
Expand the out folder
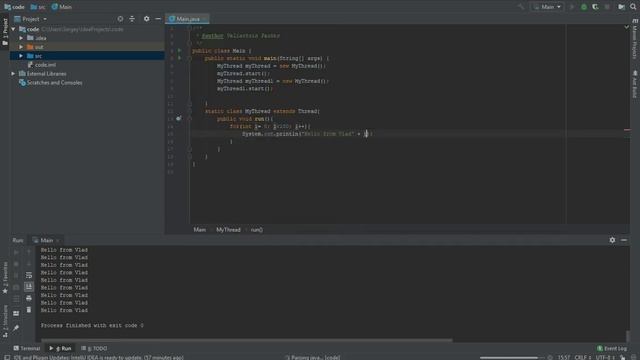tap(21, 47)
